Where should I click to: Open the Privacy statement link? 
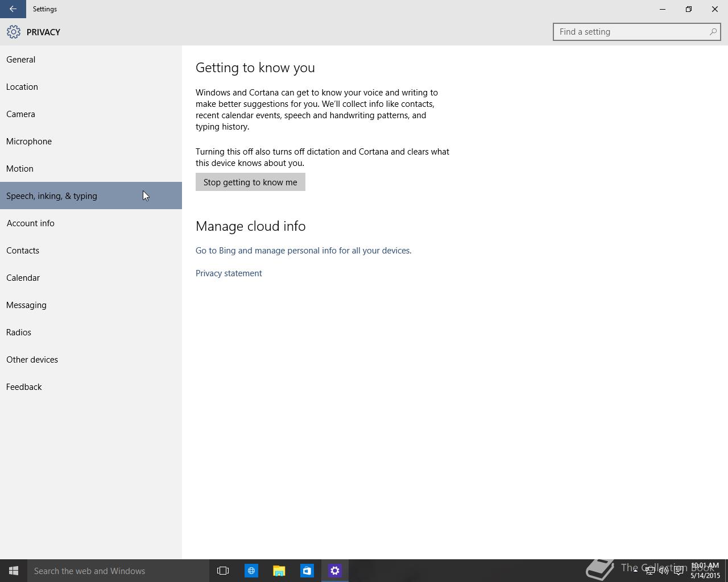coord(229,273)
